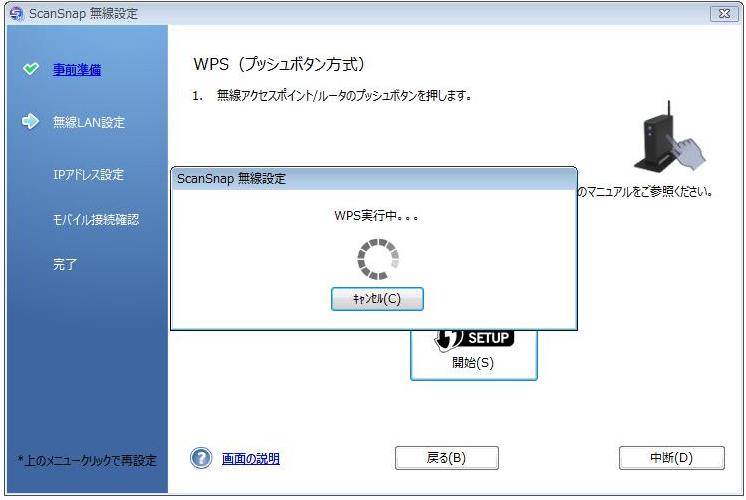Screen dimensions: 746x500
Task: Select IPアドレス設定 in the sidebar
Action: point(88,175)
